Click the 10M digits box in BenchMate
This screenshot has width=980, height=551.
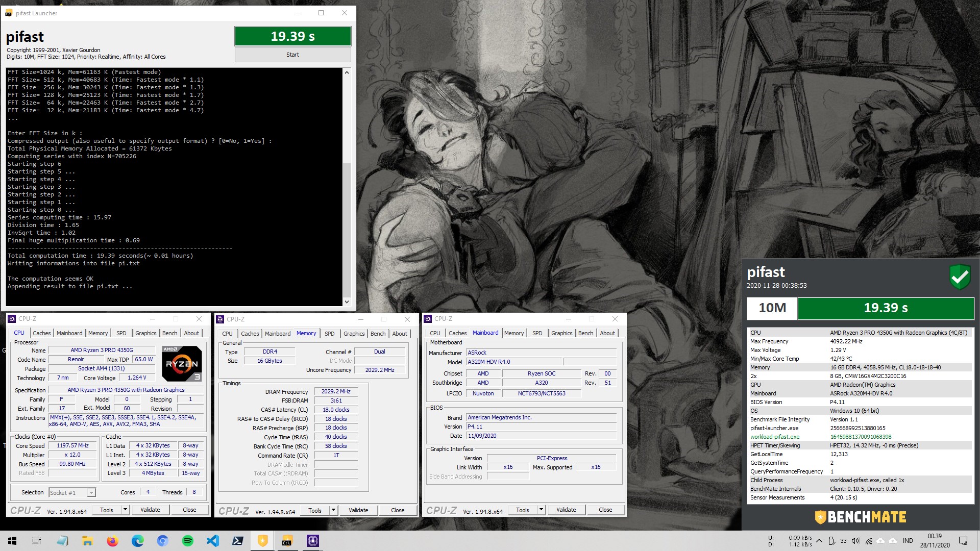(772, 308)
